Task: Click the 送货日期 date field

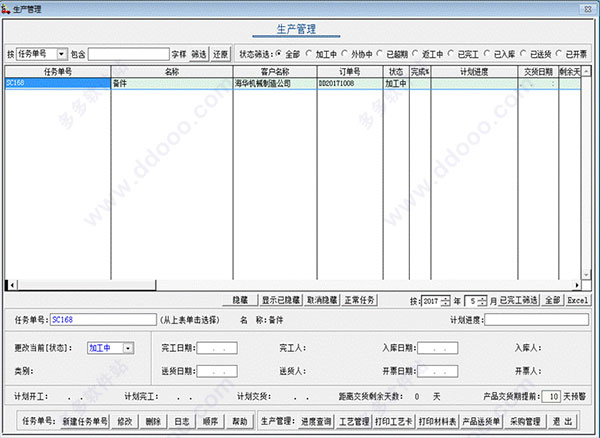Action: [217, 371]
